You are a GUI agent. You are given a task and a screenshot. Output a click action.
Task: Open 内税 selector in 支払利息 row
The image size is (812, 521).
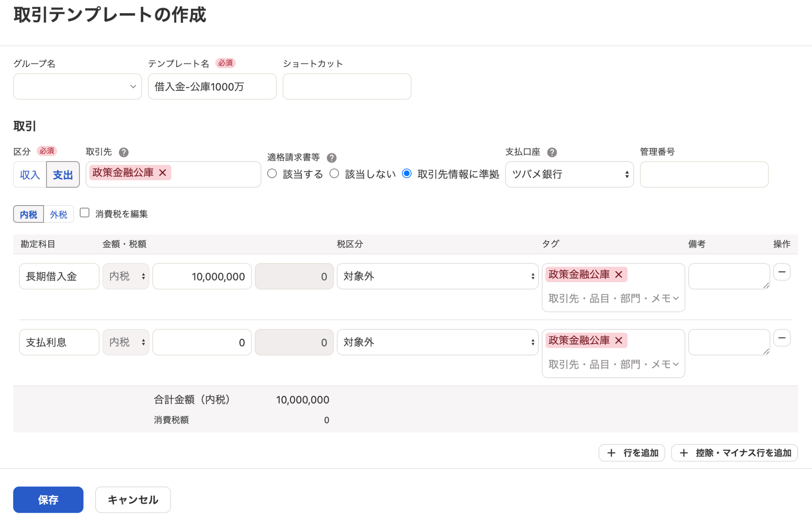point(126,342)
